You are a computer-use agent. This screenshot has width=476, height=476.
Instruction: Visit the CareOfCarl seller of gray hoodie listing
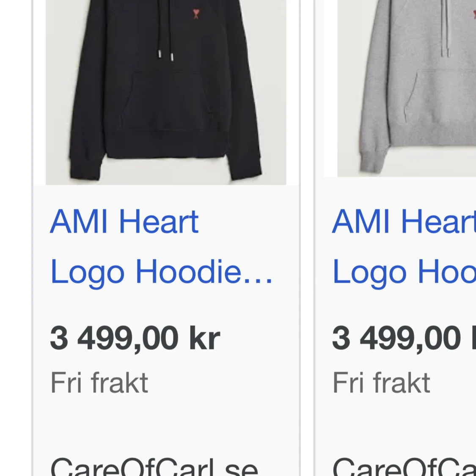click(404, 467)
